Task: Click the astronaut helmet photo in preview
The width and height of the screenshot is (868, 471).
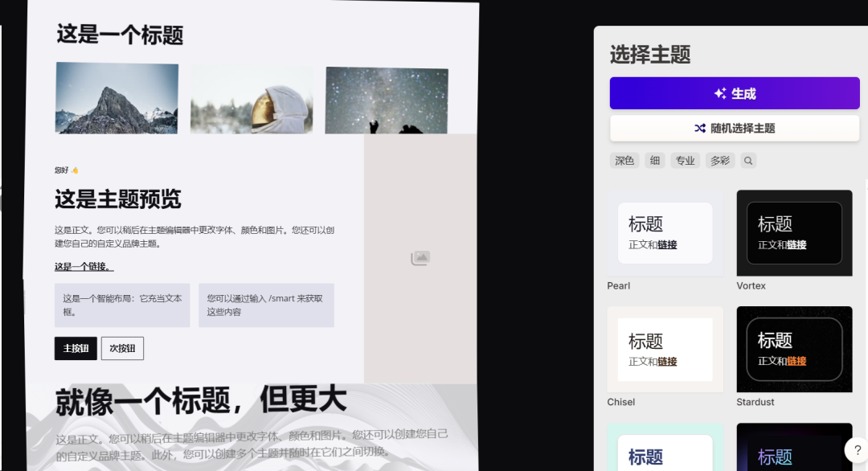Action: [252, 100]
